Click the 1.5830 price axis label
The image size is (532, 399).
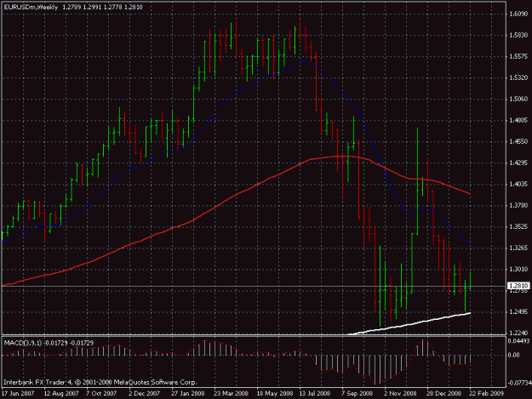coord(518,35)
